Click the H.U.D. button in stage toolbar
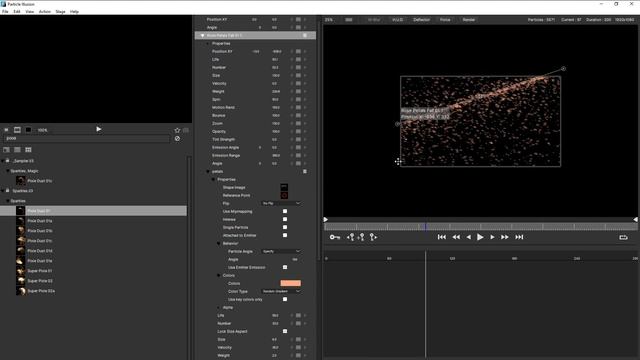Viewport: 640px width, 360px height. coord(398,20)
